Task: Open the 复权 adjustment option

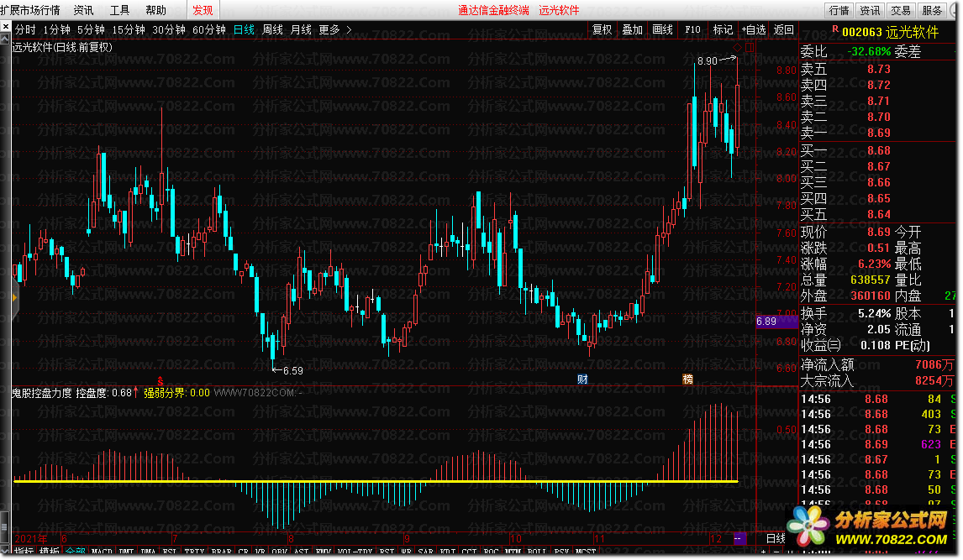Action: 602,29
